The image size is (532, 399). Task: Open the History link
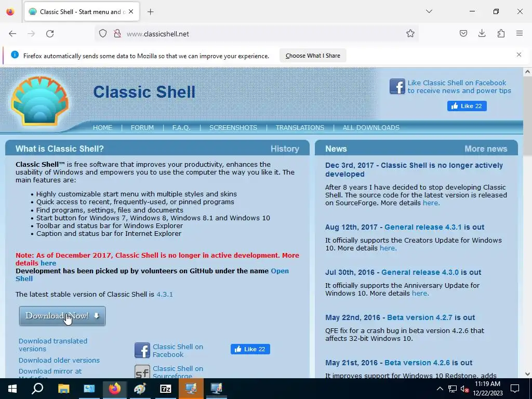[285, 149]
